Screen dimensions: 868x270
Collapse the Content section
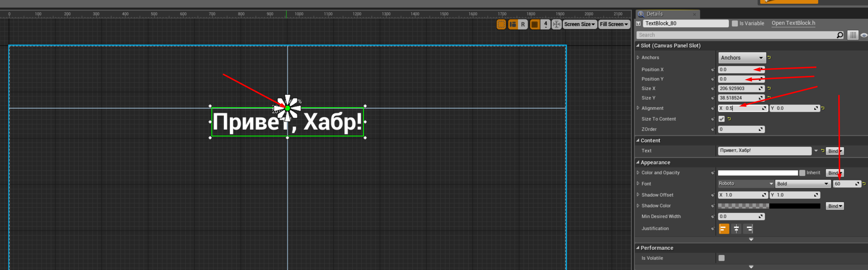pos(638,141)
